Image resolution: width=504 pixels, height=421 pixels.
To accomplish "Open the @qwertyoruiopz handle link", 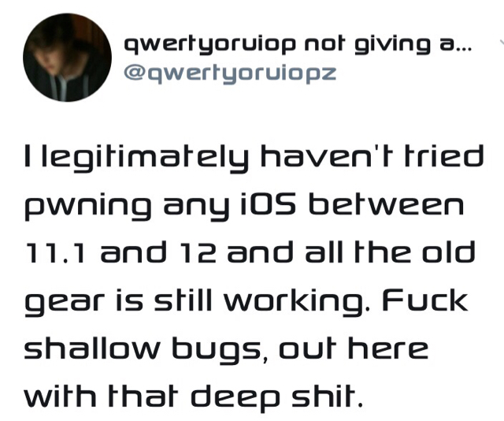I will pyautogui.click(x=230, y=74).
